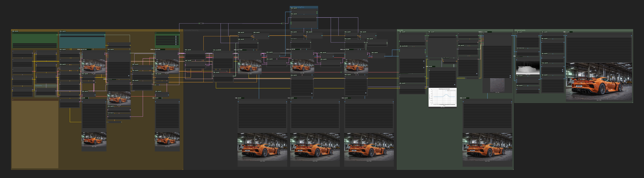The width and height of the screenshot is (644, 178).
Task: Select the Enhancements group title
Action: click(x=520, y=30)
